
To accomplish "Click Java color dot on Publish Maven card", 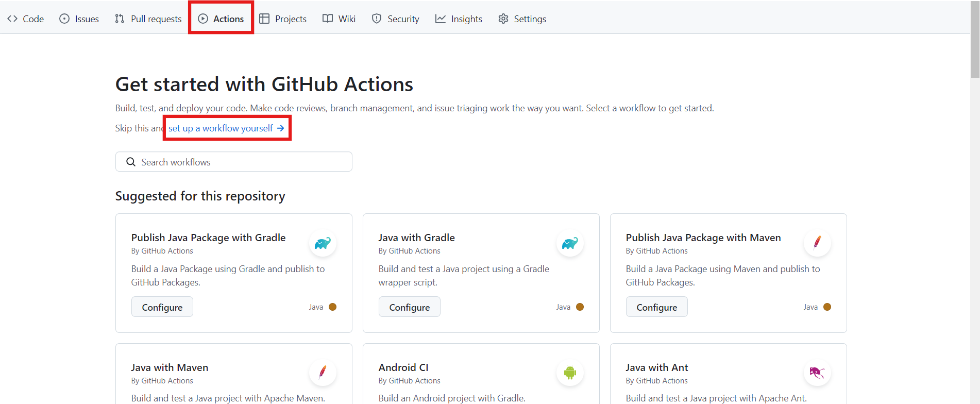I will 827,307.
